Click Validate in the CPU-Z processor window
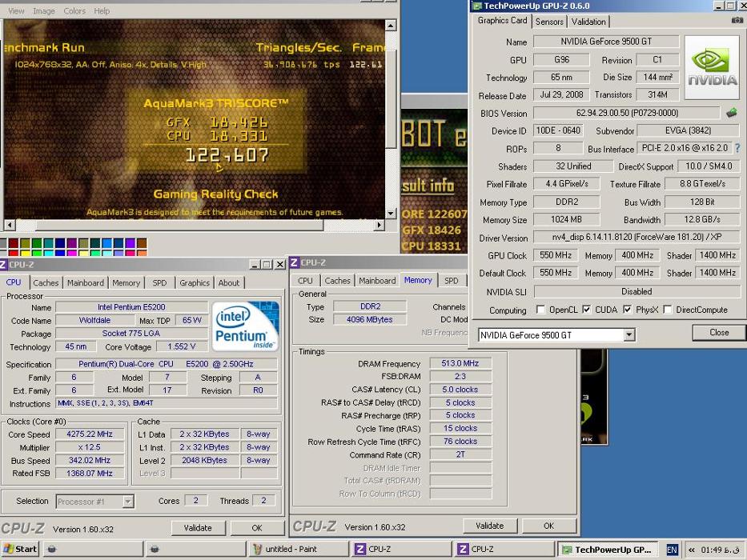Viewport: 747px width, 560px height. 198,528
